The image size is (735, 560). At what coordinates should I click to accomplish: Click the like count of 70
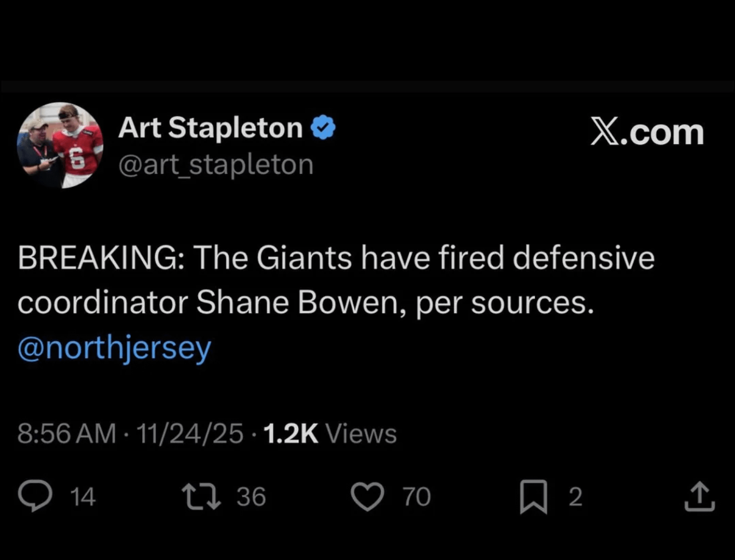[x=417, y=497]
